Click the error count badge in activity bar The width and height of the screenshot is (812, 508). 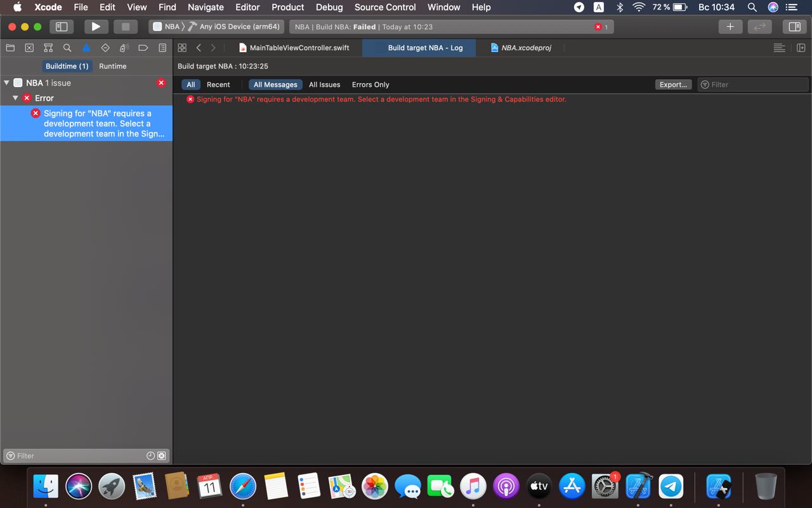tap(601, 27)
